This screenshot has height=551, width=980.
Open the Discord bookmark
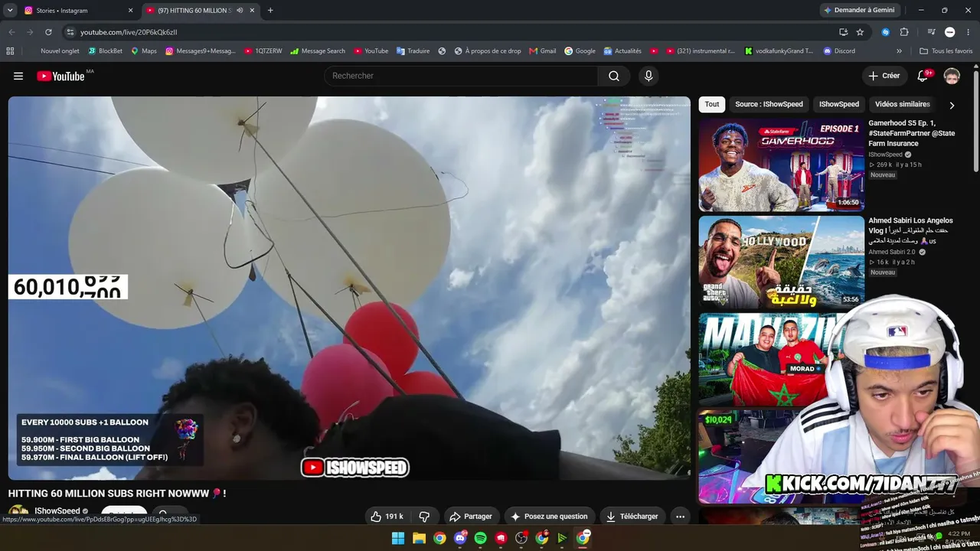[x=839, y=51]
